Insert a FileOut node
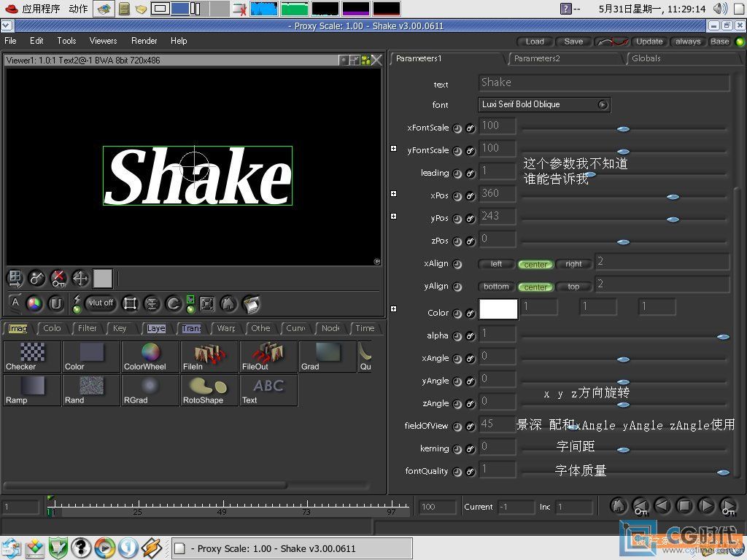The image size is (747, 560). pyautogui.click(x=268, y=356)
